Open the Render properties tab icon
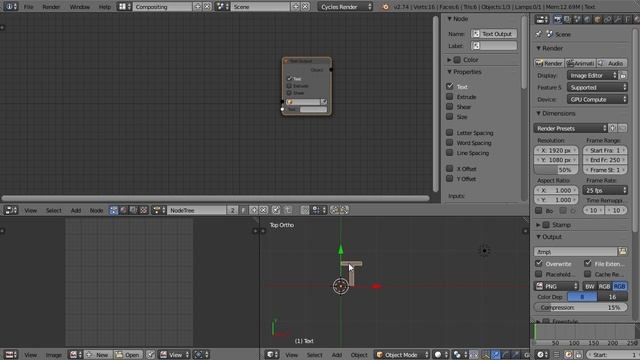 558,19
